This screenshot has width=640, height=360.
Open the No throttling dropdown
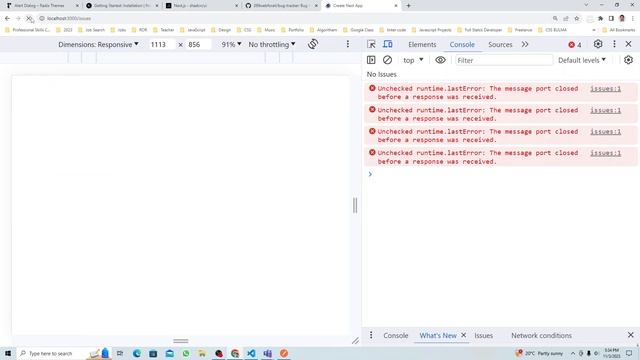[272, 44]
